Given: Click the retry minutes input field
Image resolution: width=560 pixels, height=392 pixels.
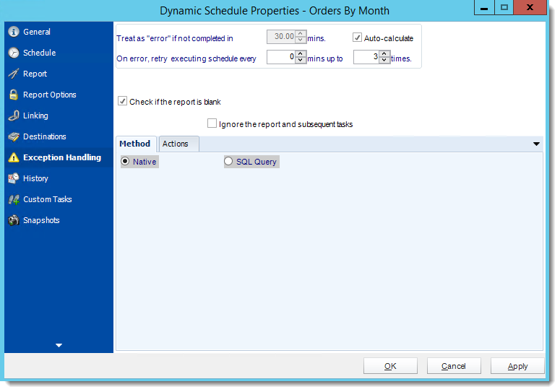Looking at the screenshot, I should 281,57.
